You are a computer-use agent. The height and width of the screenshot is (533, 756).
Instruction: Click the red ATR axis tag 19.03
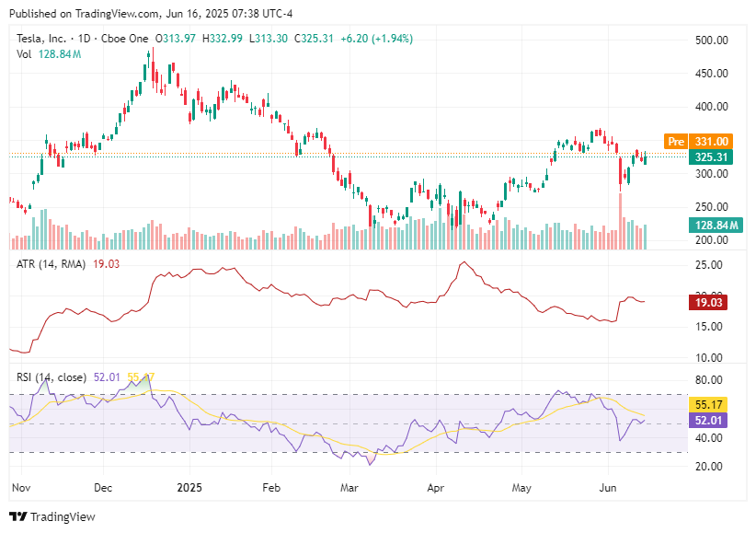708,303
